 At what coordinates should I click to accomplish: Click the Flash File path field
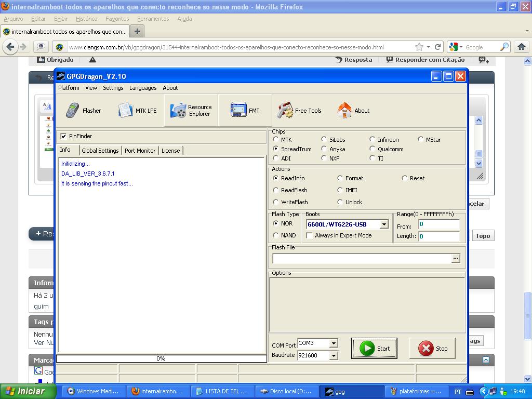[362, 258]
